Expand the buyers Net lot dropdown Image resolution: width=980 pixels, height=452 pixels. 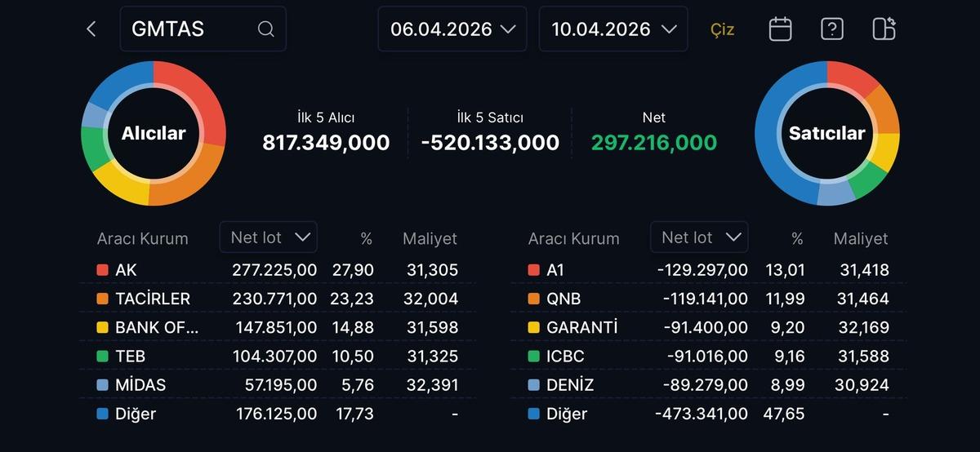tap(269, 237)
